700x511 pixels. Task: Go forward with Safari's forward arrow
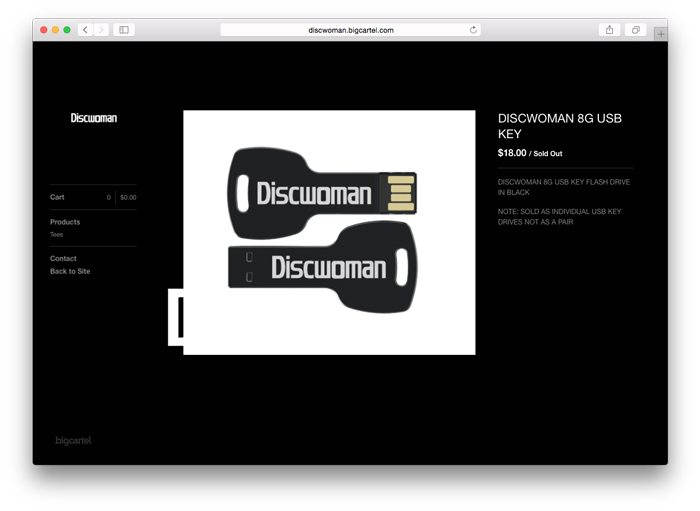coord(101,30)
